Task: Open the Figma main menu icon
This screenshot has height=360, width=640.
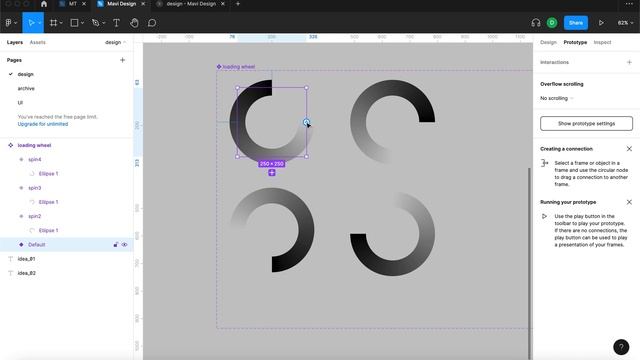Action: [x=9, y=23]
